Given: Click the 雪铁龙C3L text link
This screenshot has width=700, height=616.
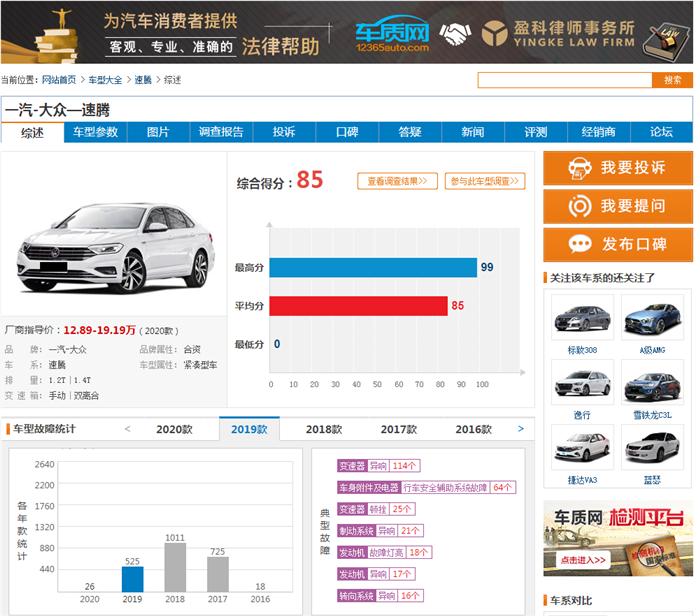Looking at the screenshot, I should click(652, 416).
